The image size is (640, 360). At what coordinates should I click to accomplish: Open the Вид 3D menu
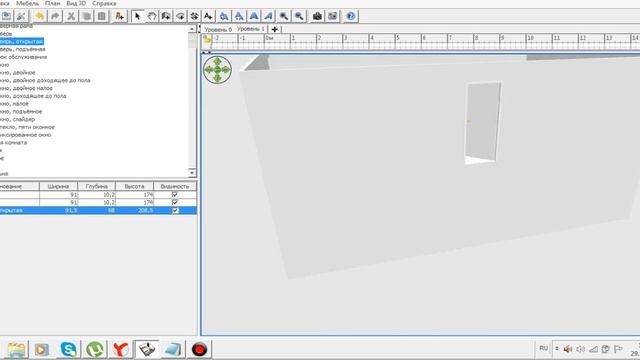coord(76,3)
